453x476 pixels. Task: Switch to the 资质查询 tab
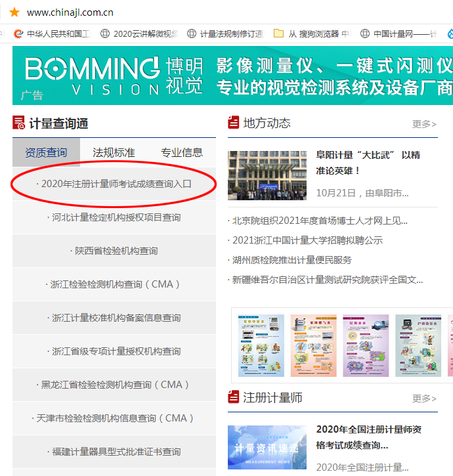(x=46, y=152)
